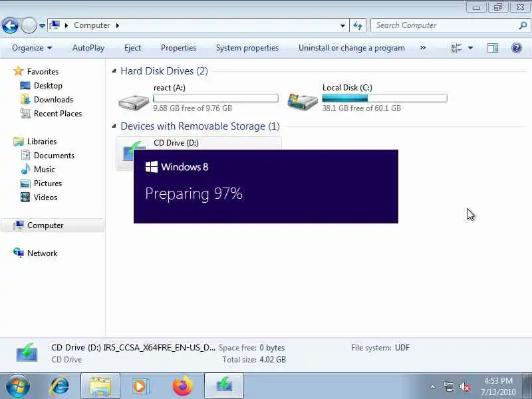Click the search magnifier icon
The width and height of the screenshot is (532, 399).
tap(523, 25)
